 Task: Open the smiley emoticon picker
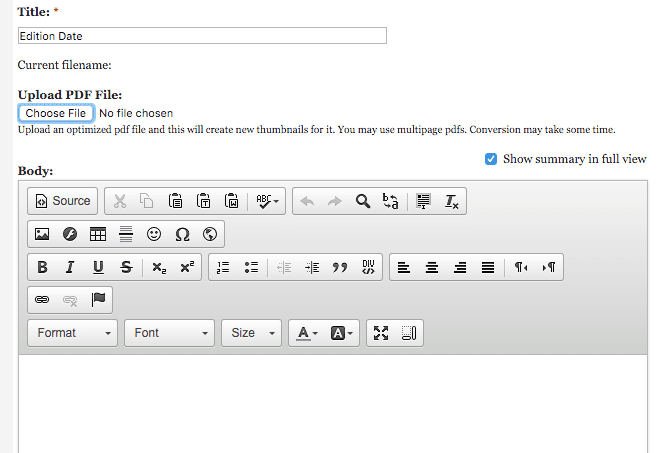(x=154, y=234)
